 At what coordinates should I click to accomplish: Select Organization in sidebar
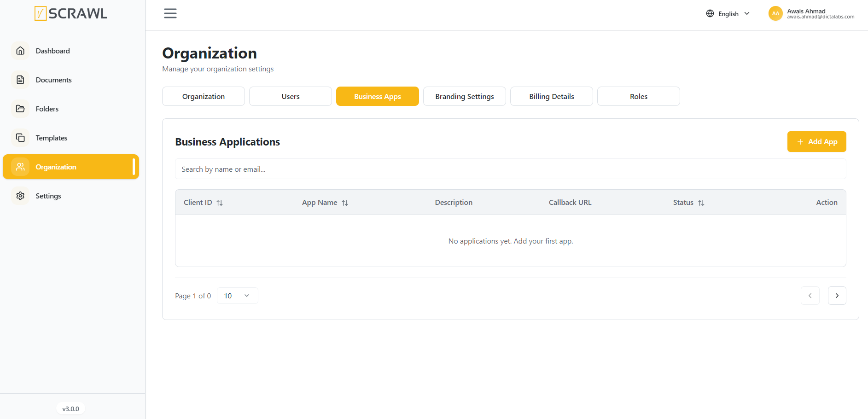(71, 167)
